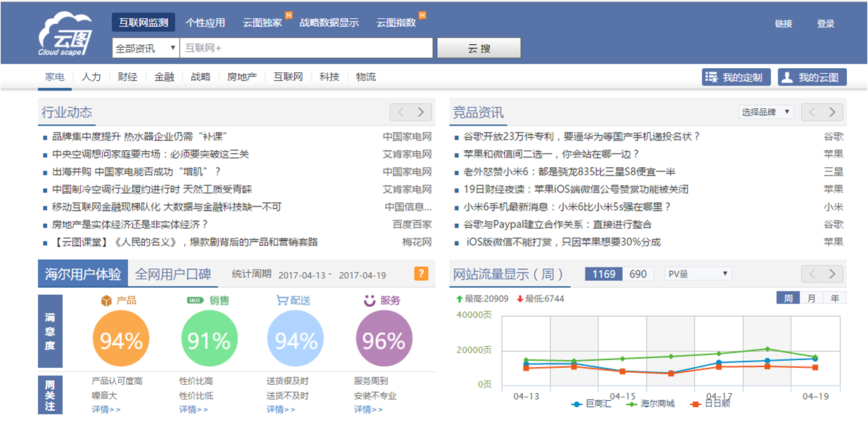Open news 品牌集中度提升 热水器企业仍需补课
Viewport: 868px width, 429px height.
coord(140,137)
